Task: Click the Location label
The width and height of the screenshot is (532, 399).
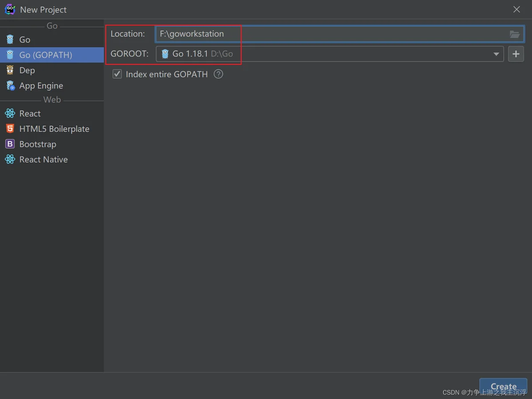Action: (128, 34)
